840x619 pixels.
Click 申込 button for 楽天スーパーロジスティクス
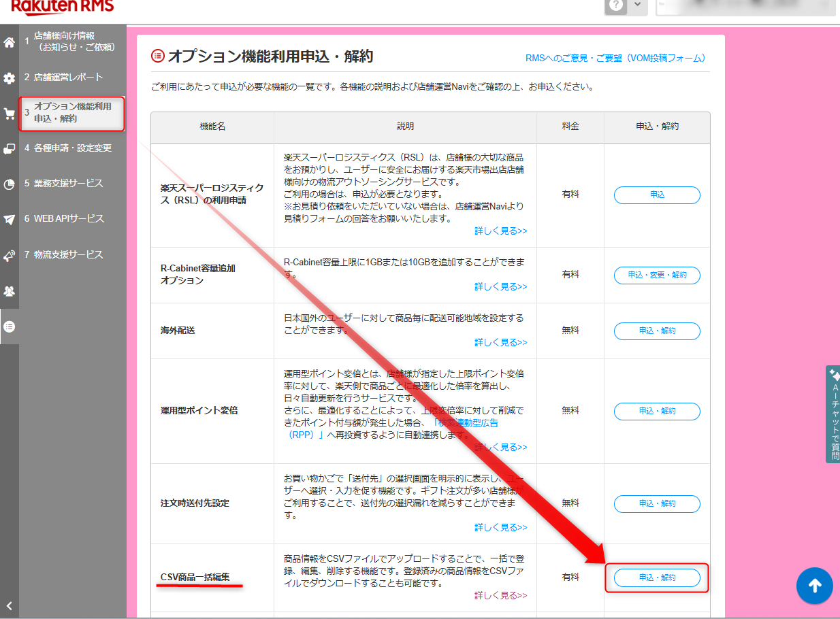click(657, 195)
